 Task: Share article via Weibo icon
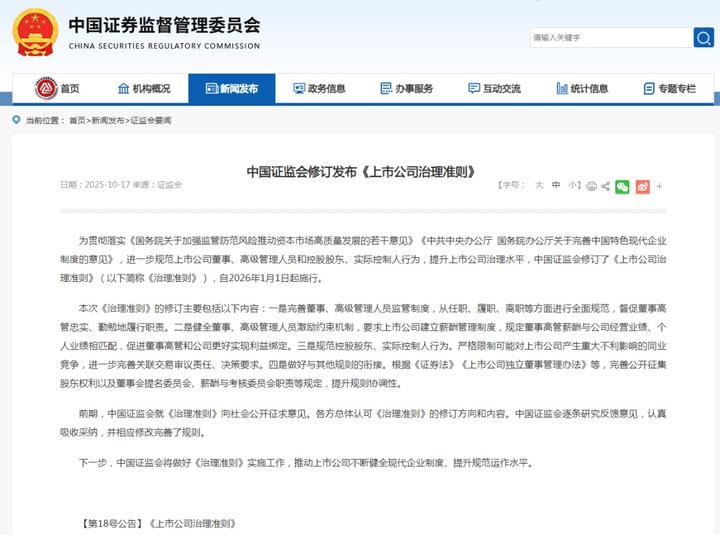[643, 186]
